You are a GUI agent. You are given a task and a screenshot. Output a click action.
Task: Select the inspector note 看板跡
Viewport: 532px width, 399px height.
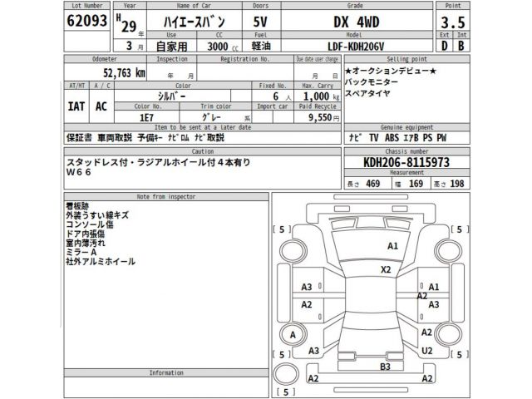77,206
